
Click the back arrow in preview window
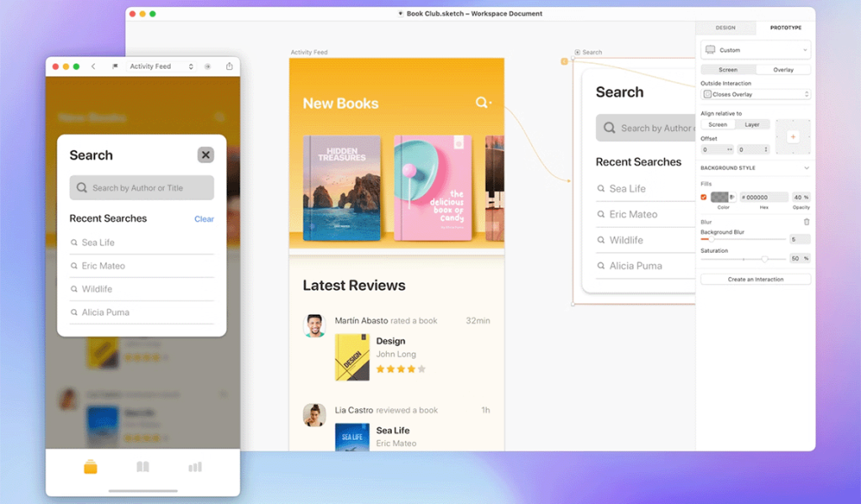coord(93,66)
